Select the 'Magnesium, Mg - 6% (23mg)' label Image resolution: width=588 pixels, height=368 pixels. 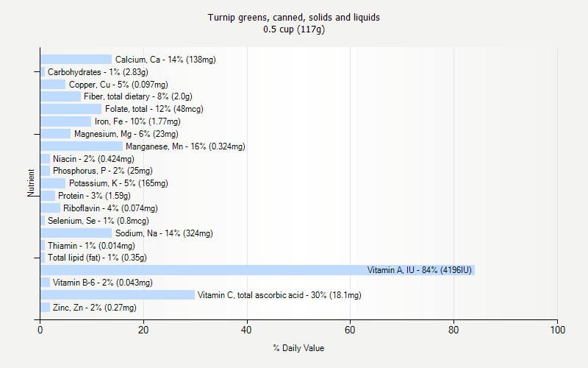coord(126,134)
